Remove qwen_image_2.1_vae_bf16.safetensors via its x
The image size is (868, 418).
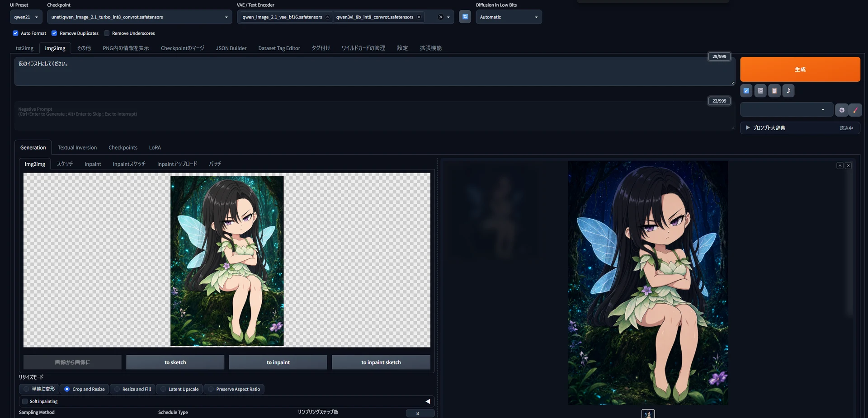tap(328, 17)
